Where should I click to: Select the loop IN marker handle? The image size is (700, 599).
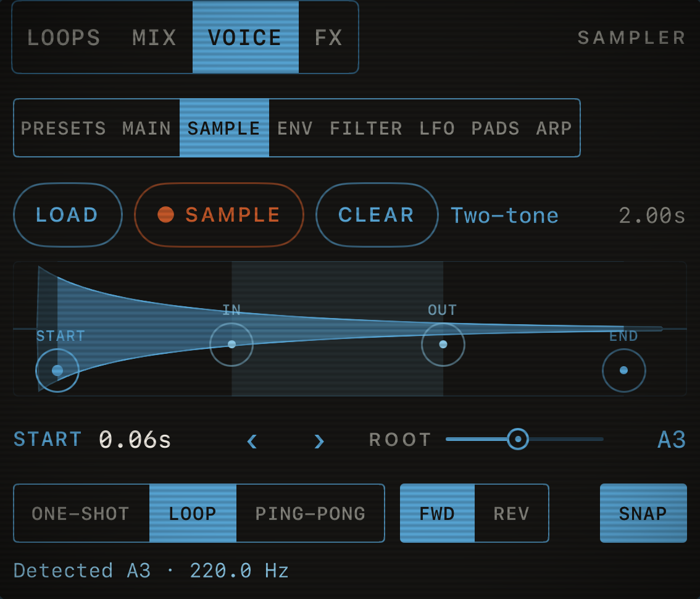click(231, 345)
